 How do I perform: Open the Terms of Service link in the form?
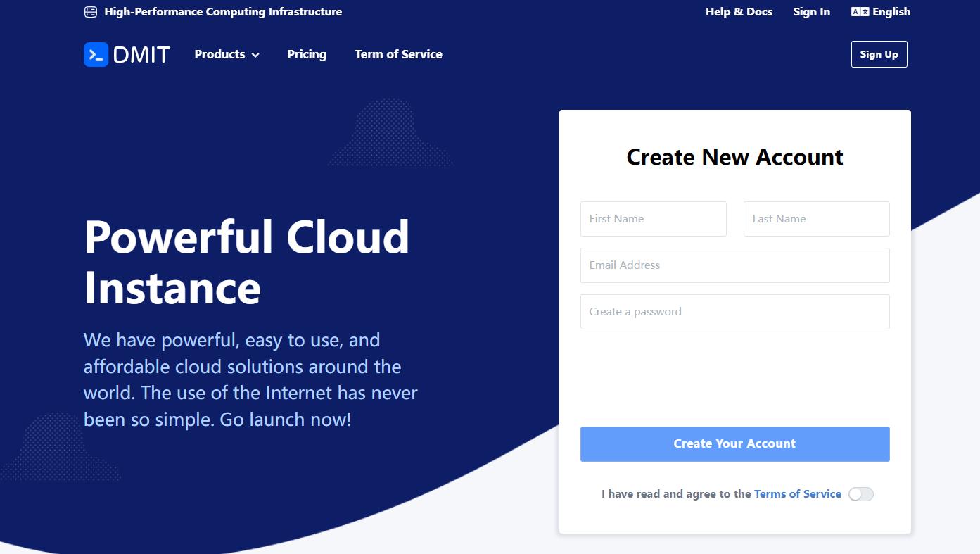pos(797,494)
